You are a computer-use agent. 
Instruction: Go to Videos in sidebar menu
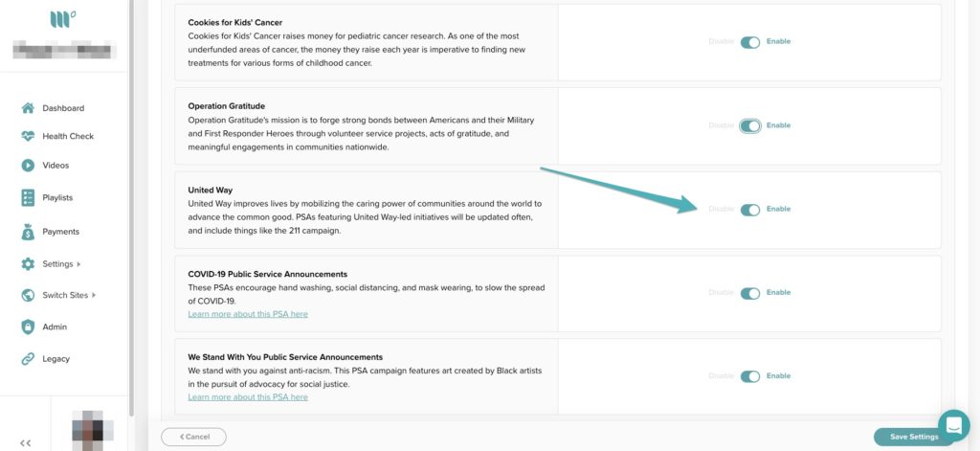point(56,166)
